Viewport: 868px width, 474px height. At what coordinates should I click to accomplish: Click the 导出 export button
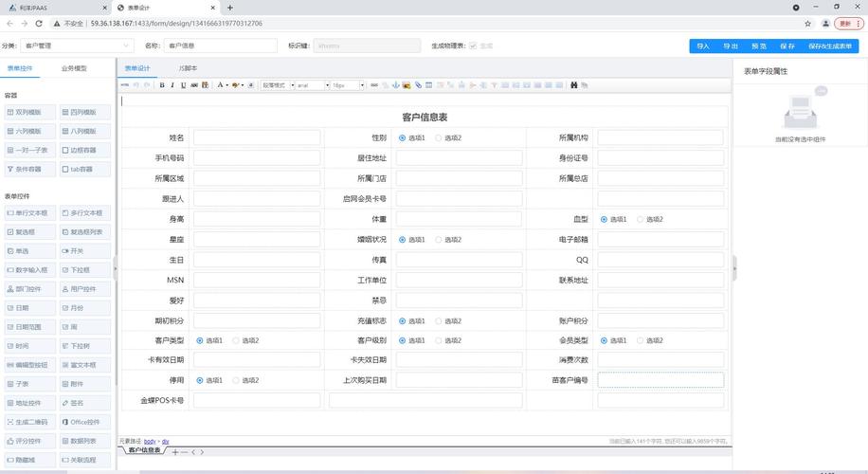coord(731,46)
